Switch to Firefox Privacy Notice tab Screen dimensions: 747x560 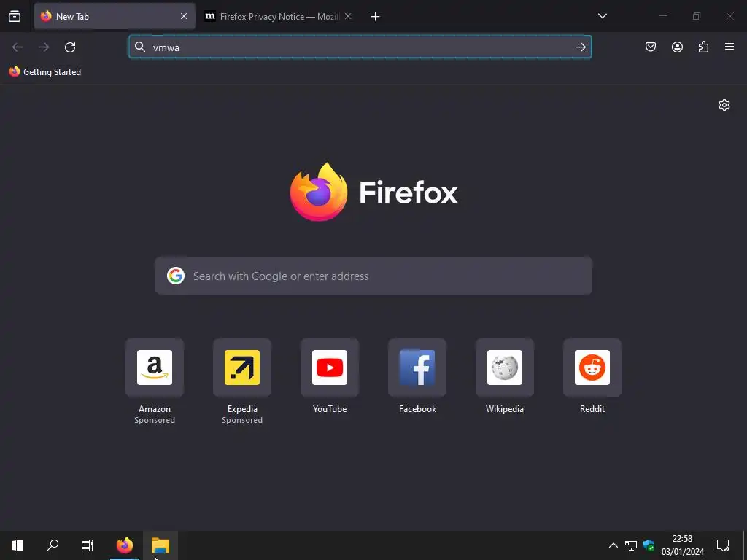278,16
